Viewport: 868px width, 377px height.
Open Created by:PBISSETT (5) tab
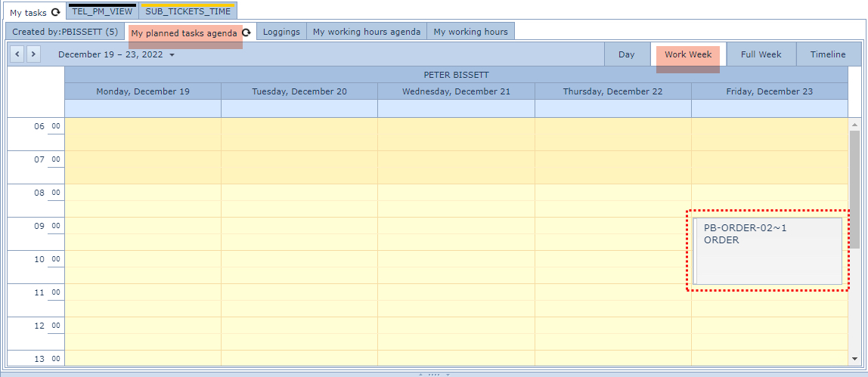[65, 32]
